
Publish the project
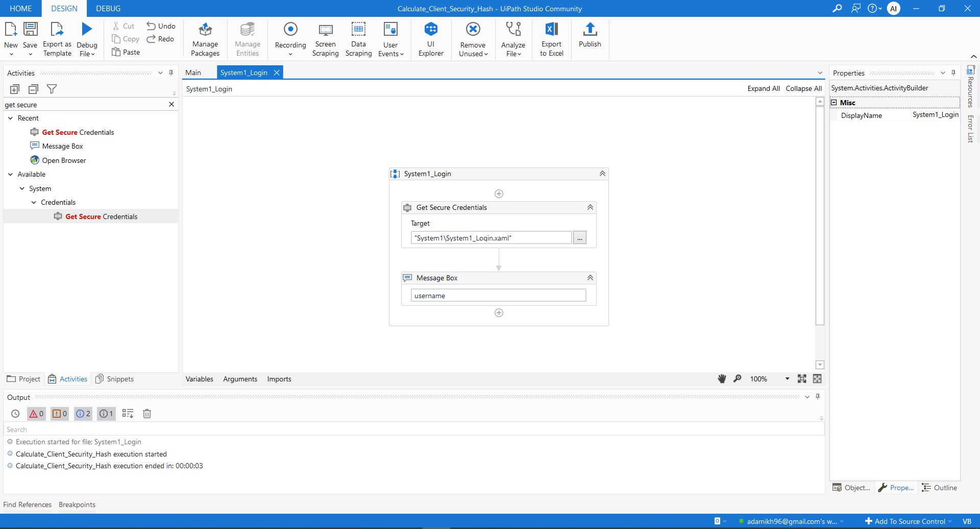pos(590,35)
